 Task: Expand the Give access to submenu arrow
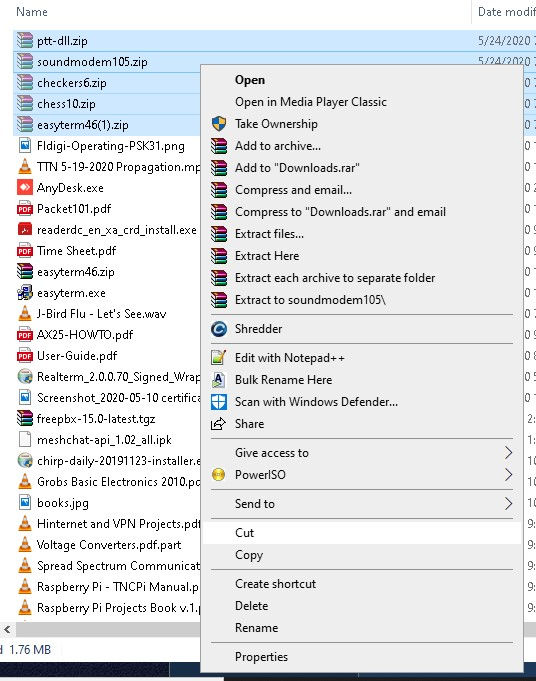[508, 453]
